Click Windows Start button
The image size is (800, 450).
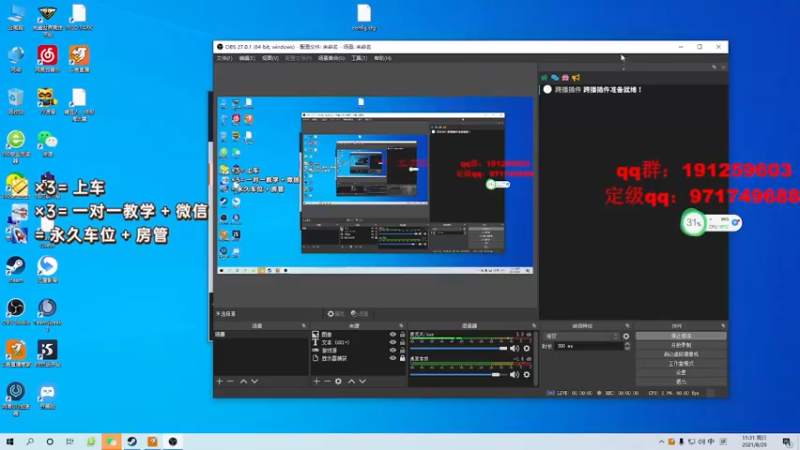pos(10,441)
